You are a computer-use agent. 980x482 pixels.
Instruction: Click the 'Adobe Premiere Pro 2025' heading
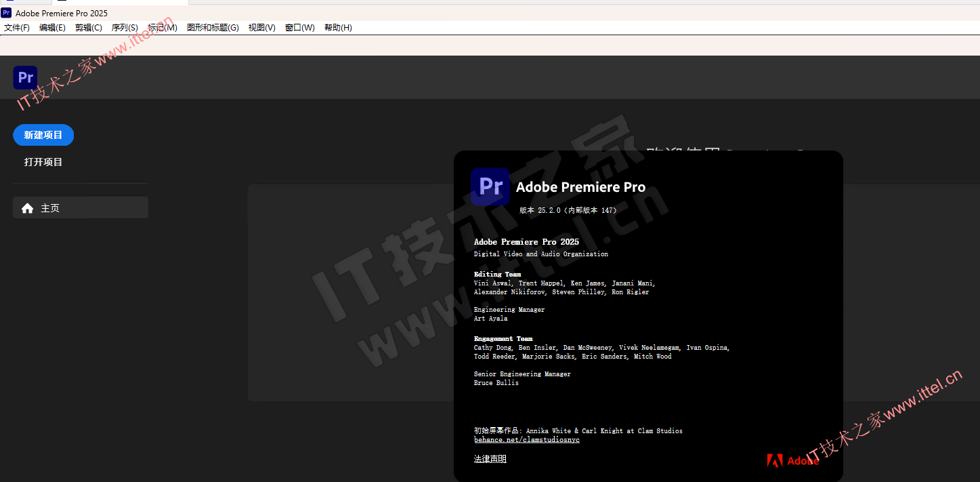click(x=526, y=242)
